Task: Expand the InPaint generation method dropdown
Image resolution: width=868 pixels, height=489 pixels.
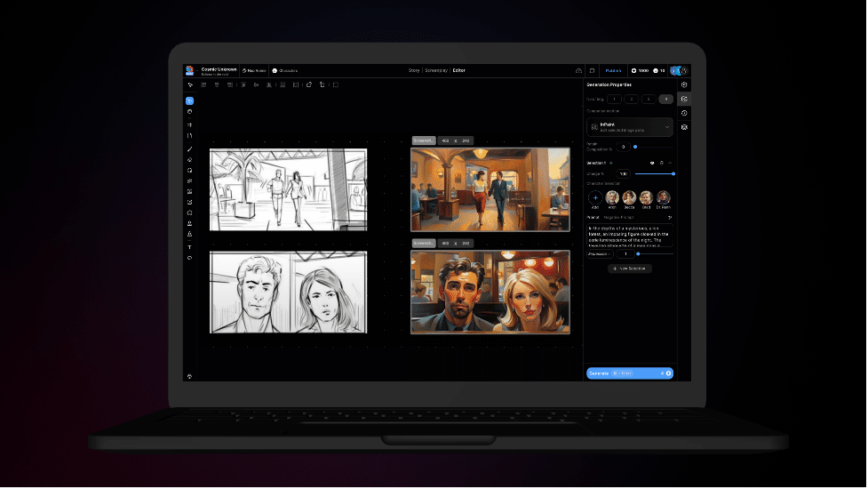Action: [667, 127]
